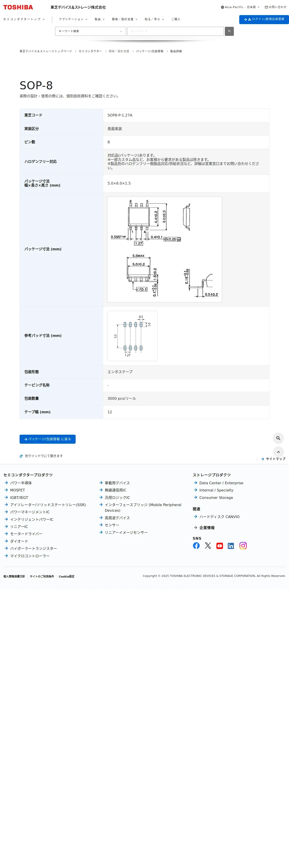Image resolution: width=289 pixels, height=868 pixels.
Task: Go to 開発／設計支援 breadcrumb
Action: pos(119,51)
